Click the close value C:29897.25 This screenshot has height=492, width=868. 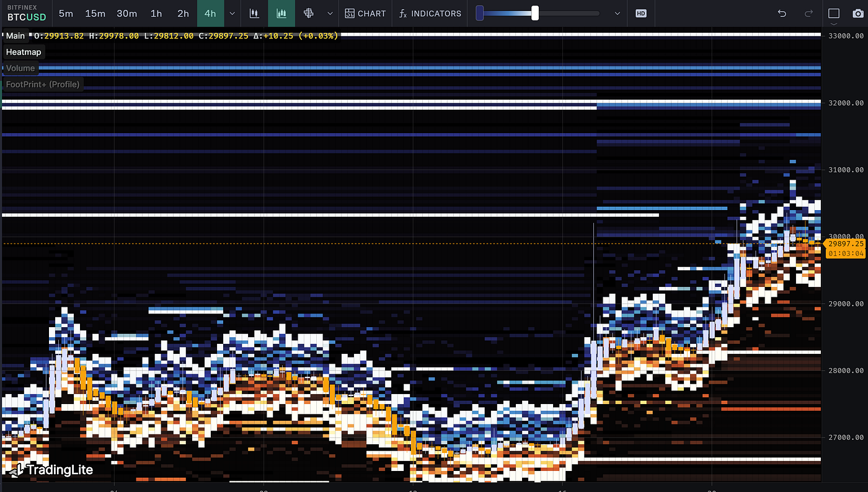pyautogui.click(x=223, y=36)
